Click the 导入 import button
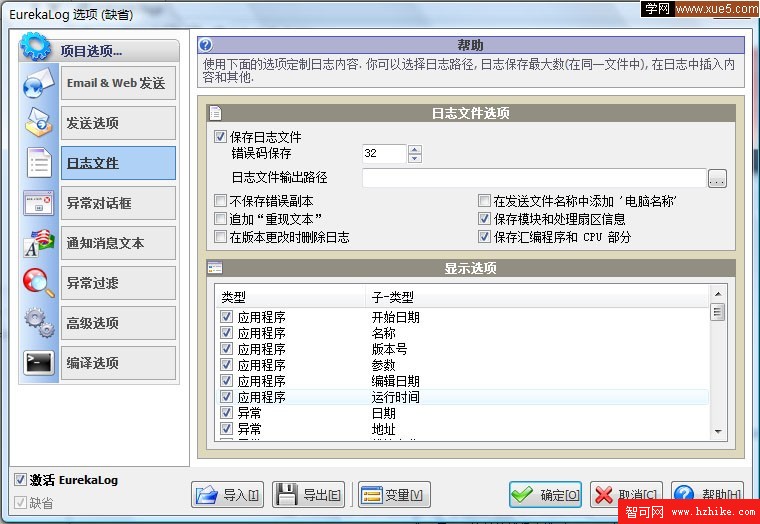760x524 pixels. (x=227, y=494)
